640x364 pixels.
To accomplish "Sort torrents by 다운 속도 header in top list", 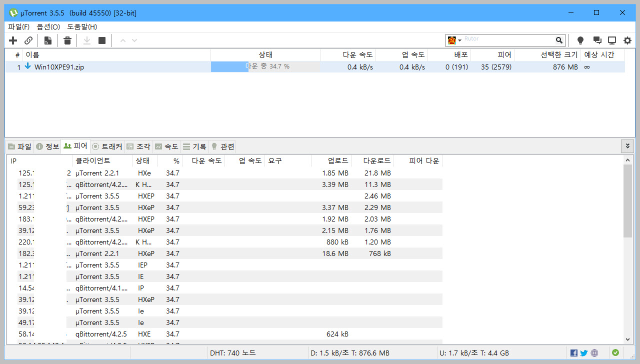I will click(348, 55).
